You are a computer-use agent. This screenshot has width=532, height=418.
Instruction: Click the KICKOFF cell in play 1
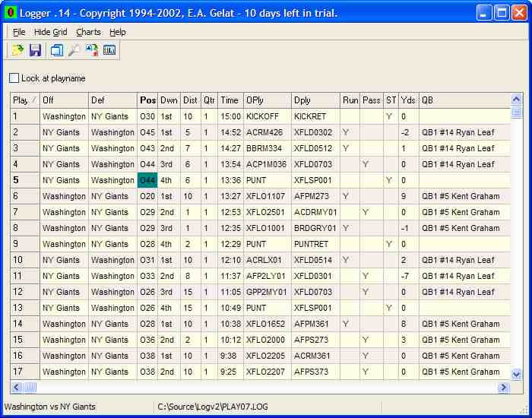(x=268, y=116)
